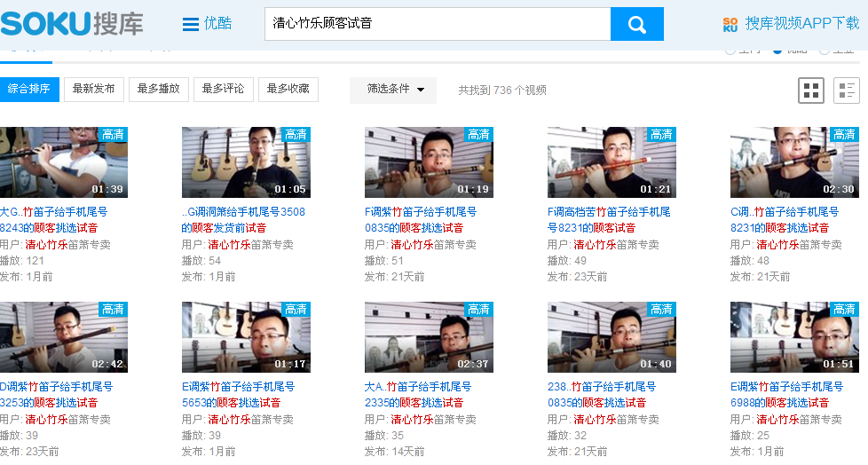
Task: Open 搜库视频APP下载 link
Action: 801,23
